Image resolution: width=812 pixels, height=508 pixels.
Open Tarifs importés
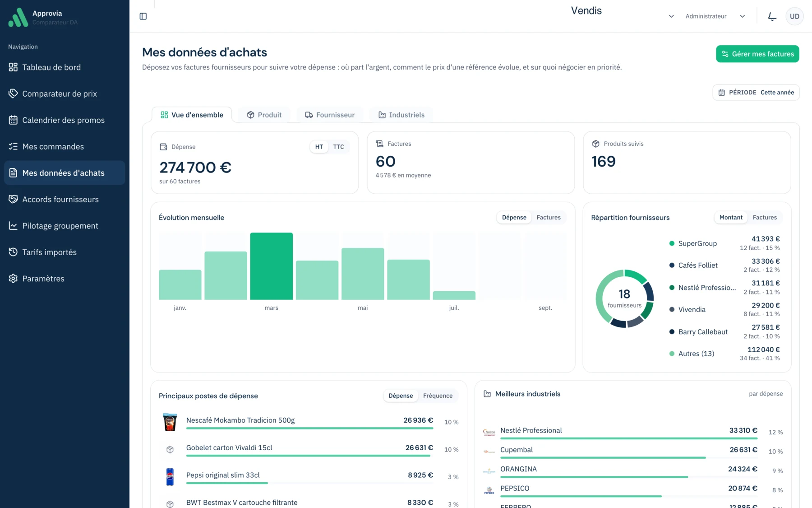[x=65, y=252]
